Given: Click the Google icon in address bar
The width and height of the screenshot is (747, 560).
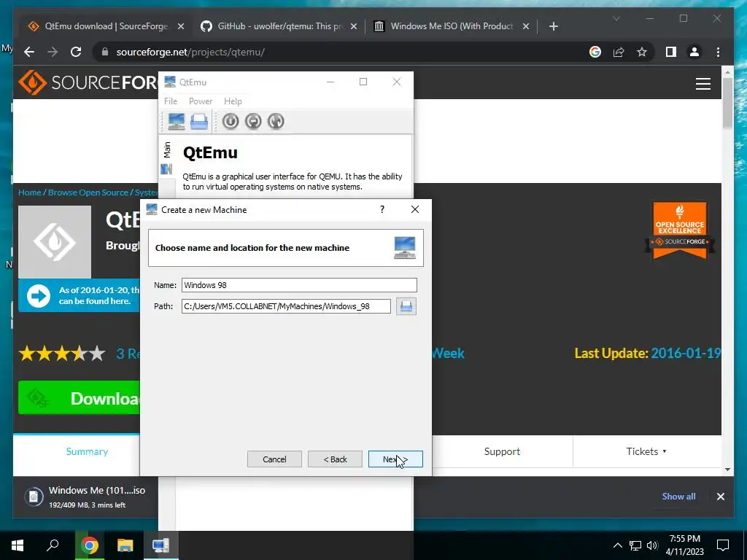Looking at the screenshot, I should [x=595, y=52].
